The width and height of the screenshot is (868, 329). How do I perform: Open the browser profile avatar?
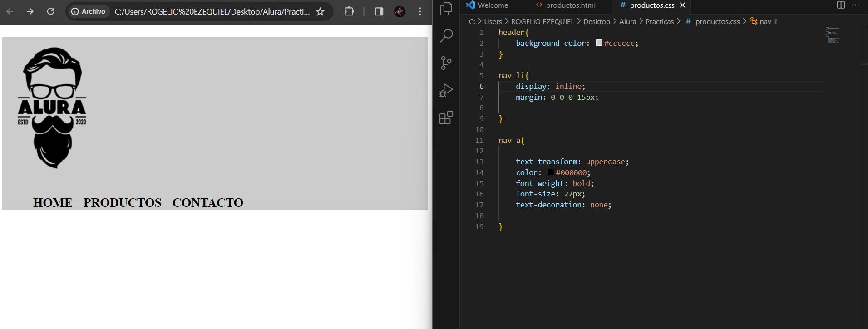(399, 11)
